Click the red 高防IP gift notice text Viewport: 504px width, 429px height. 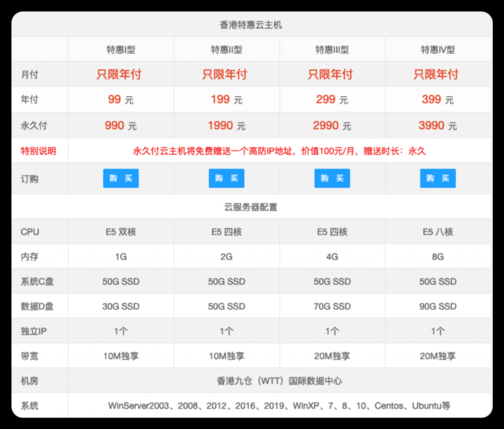(x=279, y=151)
